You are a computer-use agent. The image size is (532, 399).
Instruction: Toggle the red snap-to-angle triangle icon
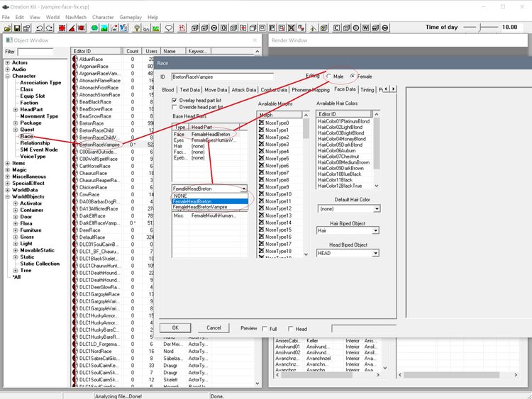72,28
